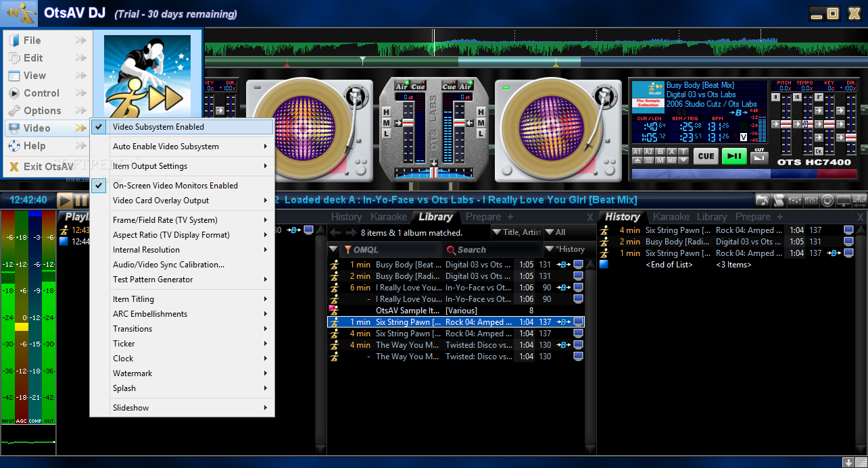Click the main pause button by the clock
The height and width of the screenshot is (468, 868).
click(x=81, y=200)
